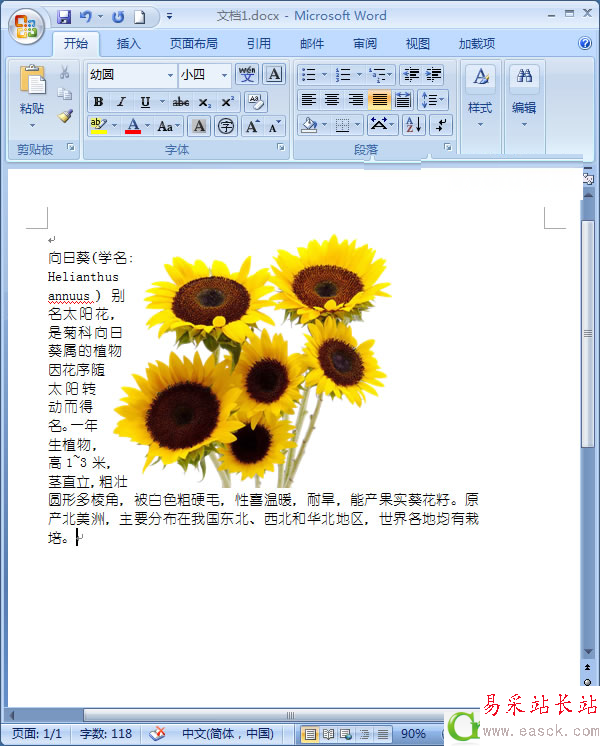Align text to the right
The height and width of the screenshot is (746, 600).
coord(355,100)
